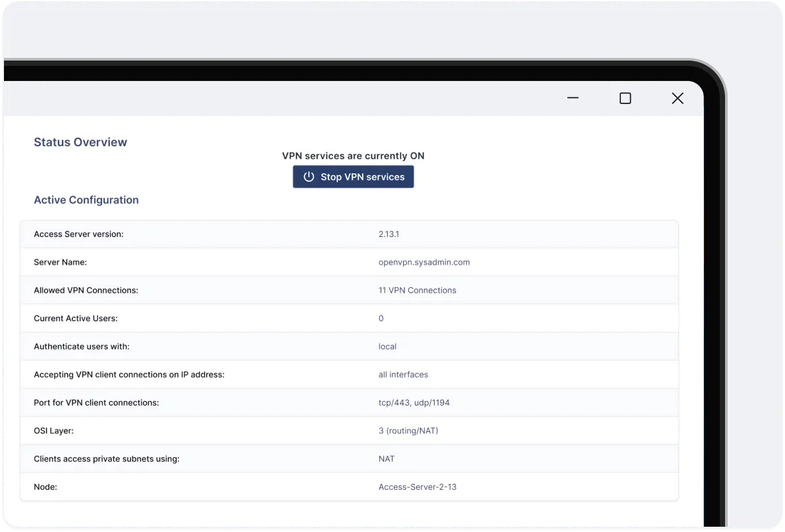Select the Status Overview heading
The image size is (785, 532).
(x=80, y=142)
